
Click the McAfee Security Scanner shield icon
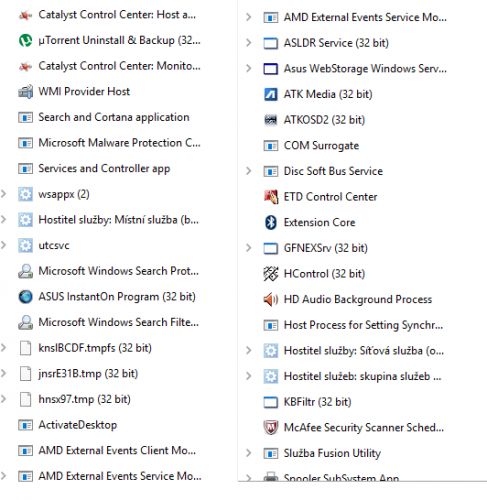click(271, 428)
